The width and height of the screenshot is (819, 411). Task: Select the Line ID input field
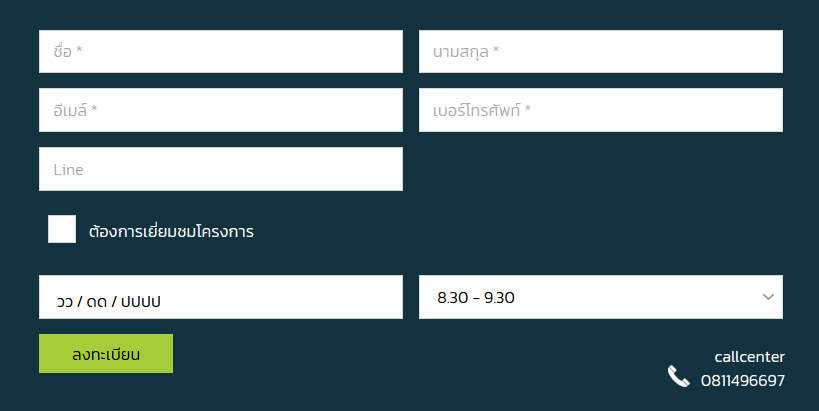(221, 169)
